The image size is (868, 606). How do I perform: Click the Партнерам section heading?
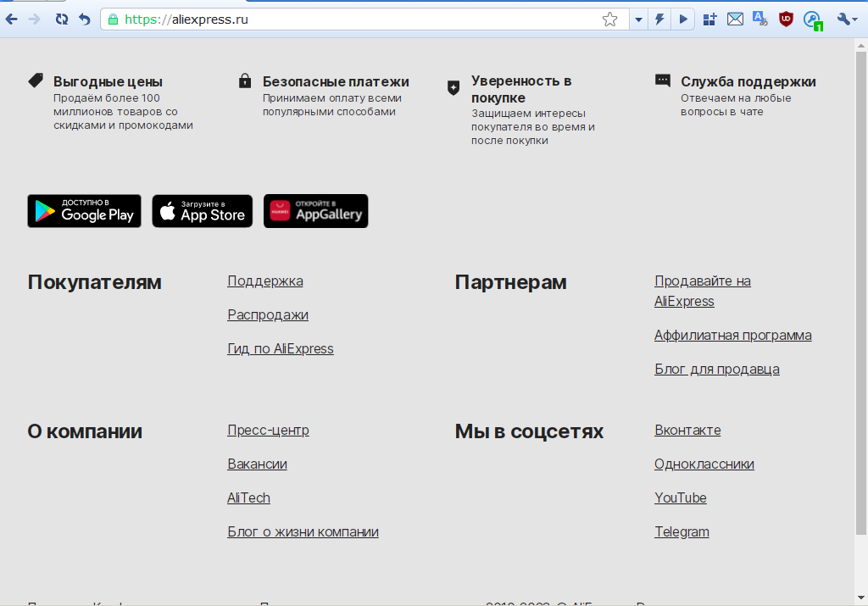511,282
